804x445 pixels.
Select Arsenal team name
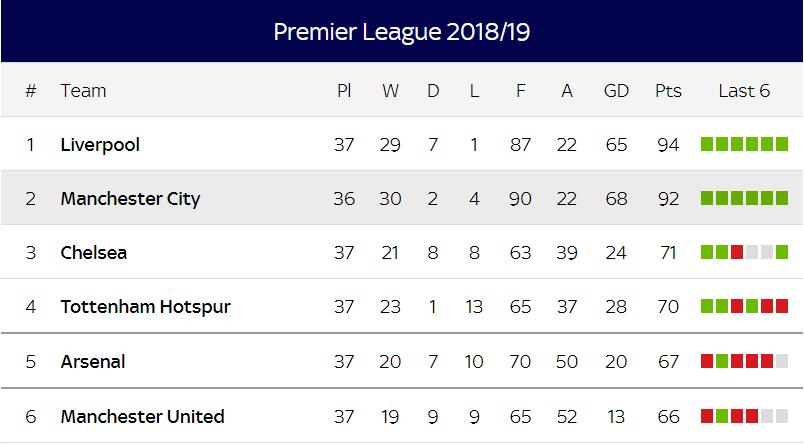tap(93, 361)
